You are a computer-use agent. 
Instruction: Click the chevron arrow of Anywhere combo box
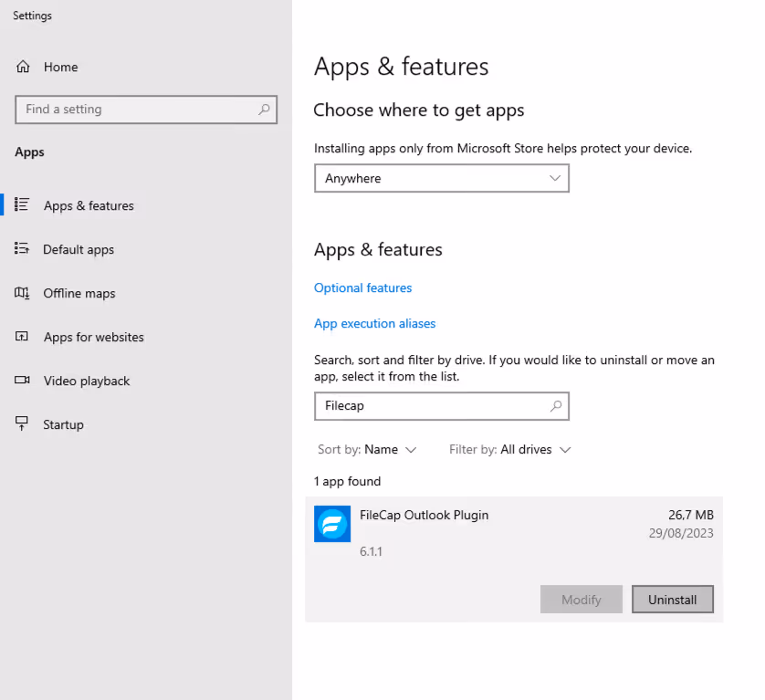click(x=555, y=178)
